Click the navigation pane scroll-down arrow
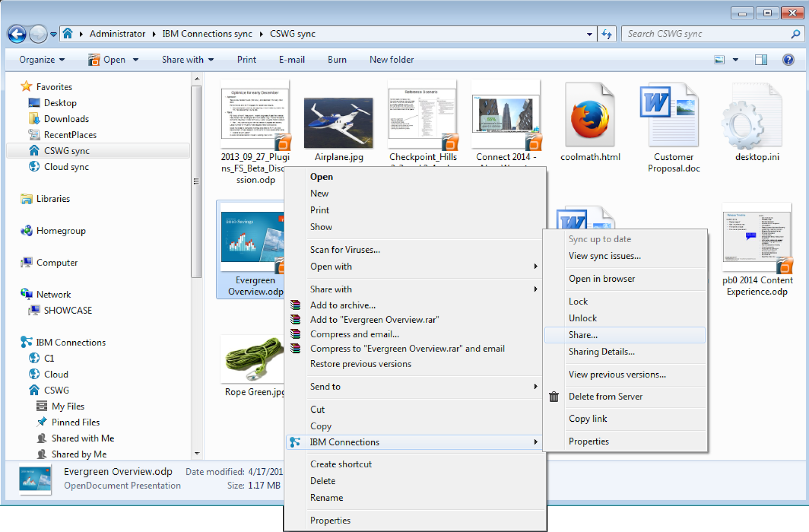The width and height of the screenshot is (809, 532). [197, 454]
